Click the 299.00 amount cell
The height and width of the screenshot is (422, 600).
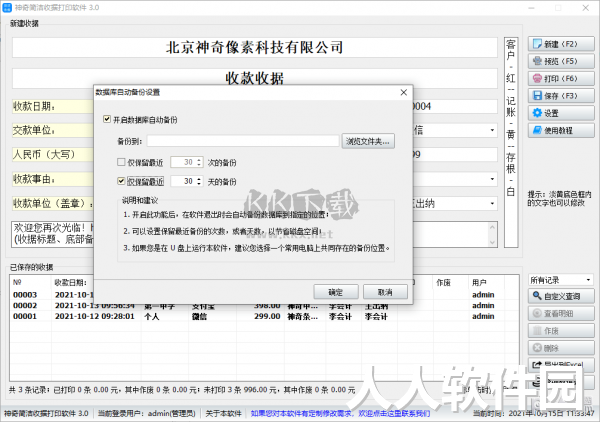pyautogui.click(x=267, y=316)
